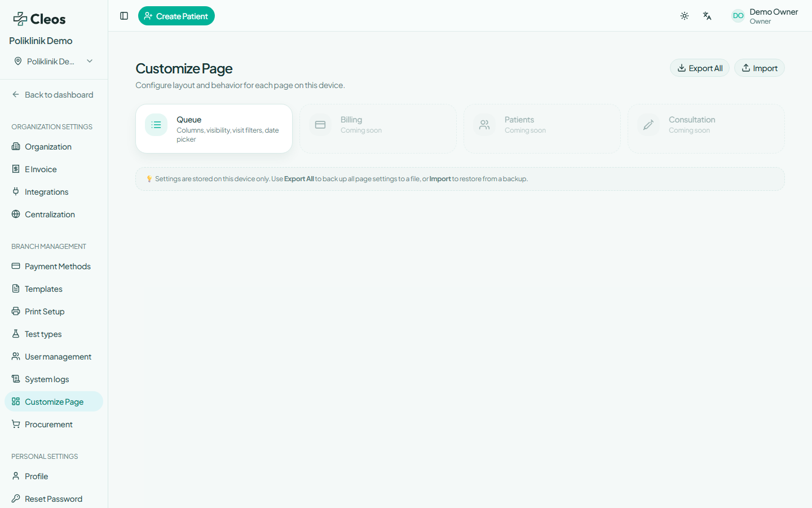Collapse the sidebar panel toggle icon

coord(124,16)
